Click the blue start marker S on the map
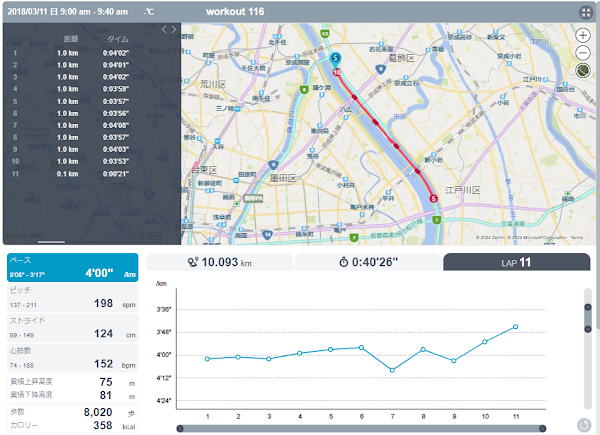This screenshot has width=600, height=435. pyautogui.click(x=335, y=59)
